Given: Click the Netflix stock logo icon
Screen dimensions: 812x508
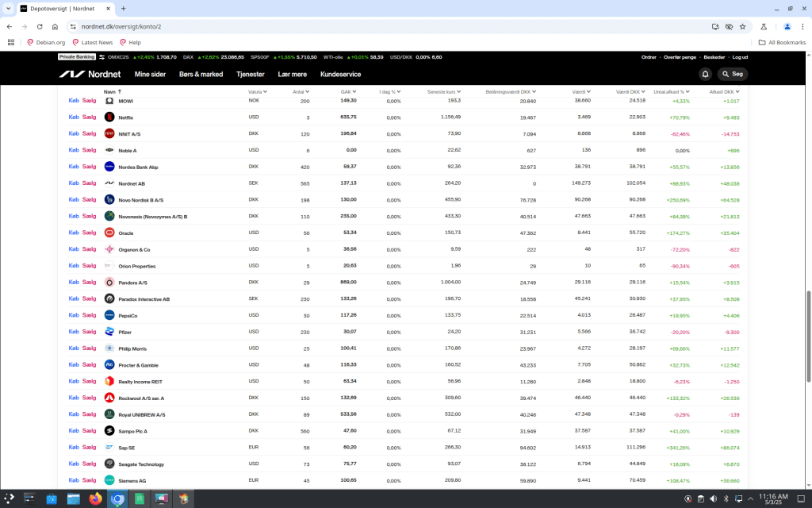Looking at the screenshot, I should pos(109,117).
